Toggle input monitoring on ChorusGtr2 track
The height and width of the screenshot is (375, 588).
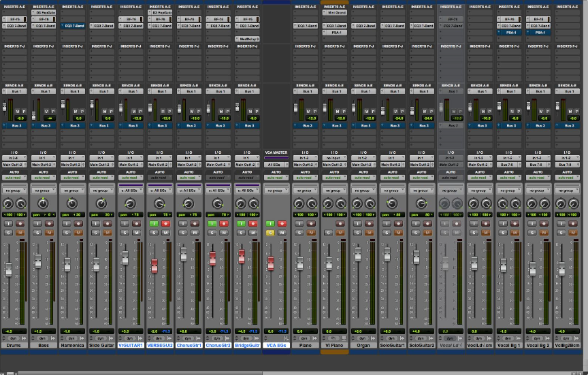pyautogui.click(x=212, y=224)
